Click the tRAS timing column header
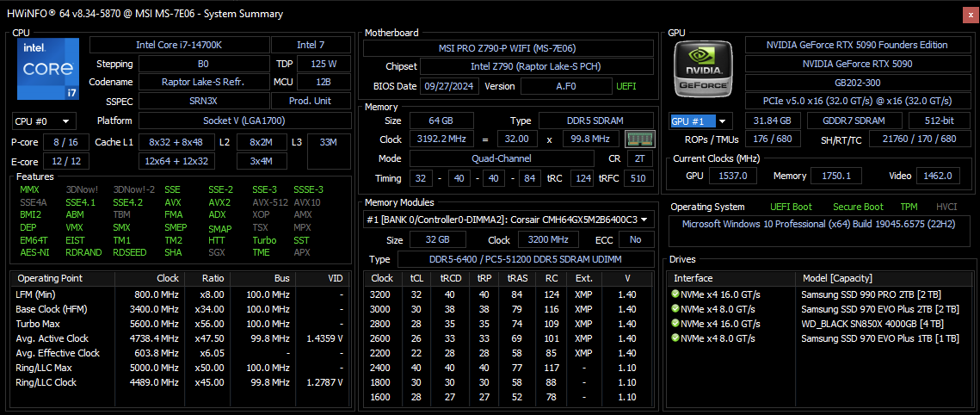 [x=516, y=278]
